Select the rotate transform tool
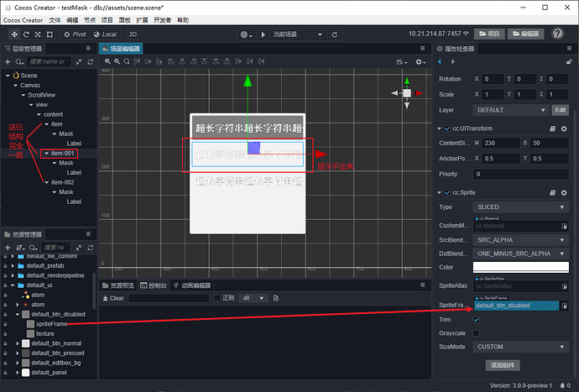The height and width of the screenshot is (392, 579). 26,34
